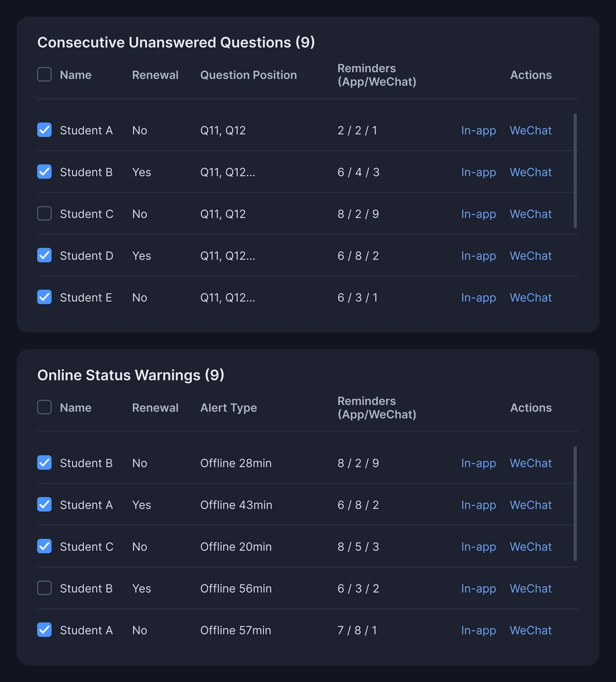Click WeChat link for Offline 57min row
The height and width of the screenshot is (682, 616).
(x=530, y=630)
